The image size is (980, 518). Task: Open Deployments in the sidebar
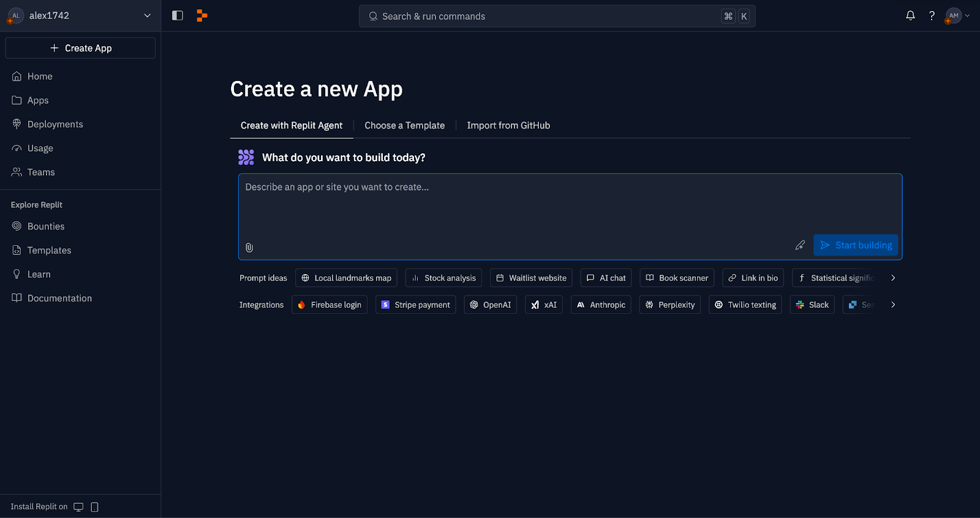pos(80,124)
